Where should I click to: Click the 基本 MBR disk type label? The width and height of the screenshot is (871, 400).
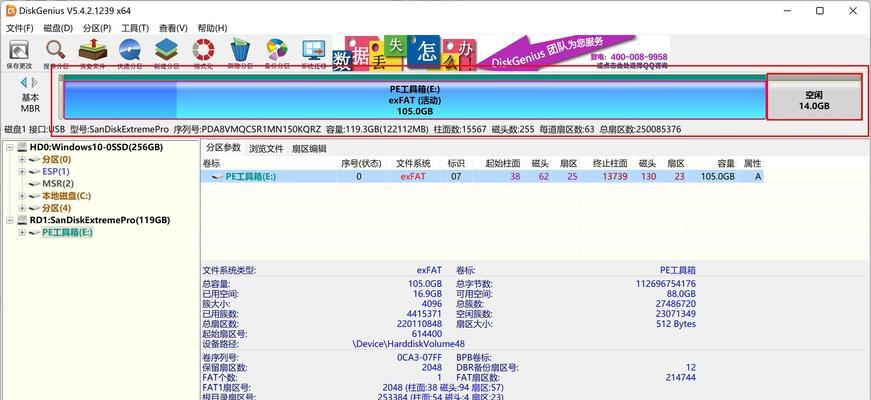(x=31, y=103)
